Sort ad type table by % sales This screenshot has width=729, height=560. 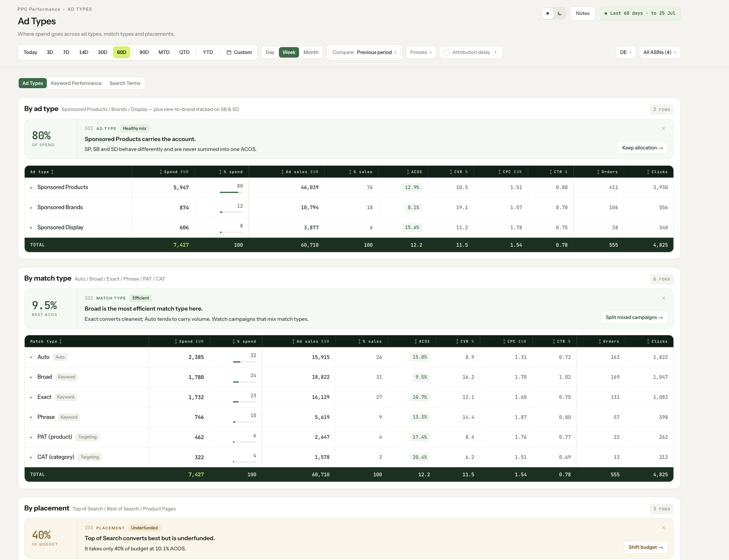coord(360,172)
